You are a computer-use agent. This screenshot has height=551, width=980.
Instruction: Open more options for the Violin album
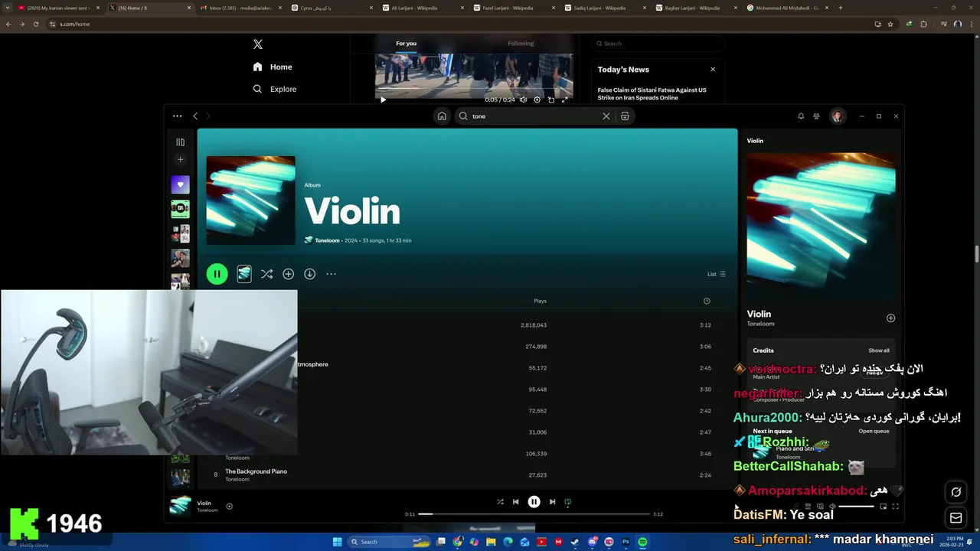tap(331, 274)
